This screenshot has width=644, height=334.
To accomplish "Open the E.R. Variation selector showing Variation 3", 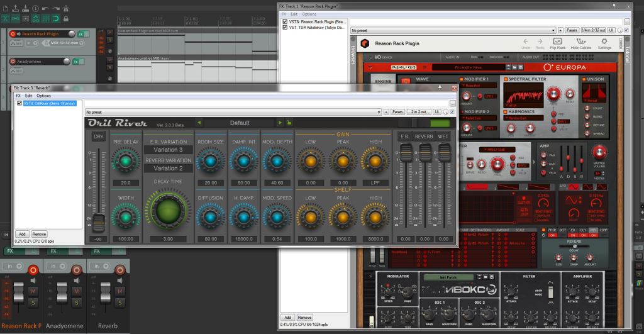I will (168, 150).
